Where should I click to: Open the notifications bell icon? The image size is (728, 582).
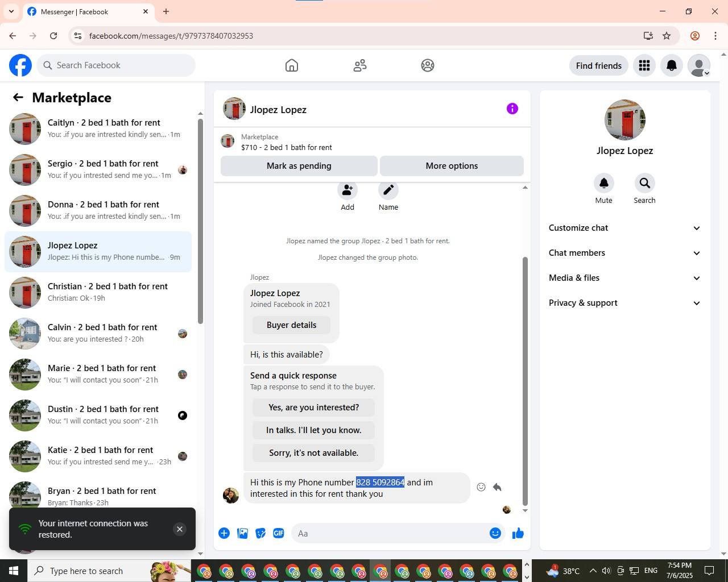672,65
